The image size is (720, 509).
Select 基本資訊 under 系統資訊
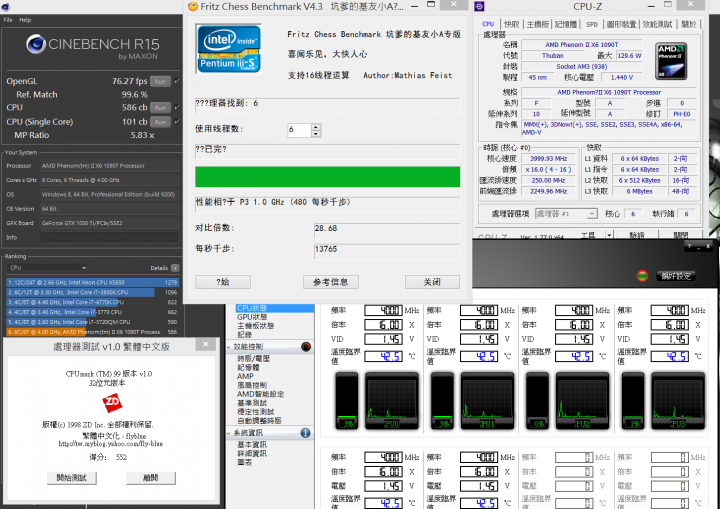pyautogui.click(x=252, y=445)
